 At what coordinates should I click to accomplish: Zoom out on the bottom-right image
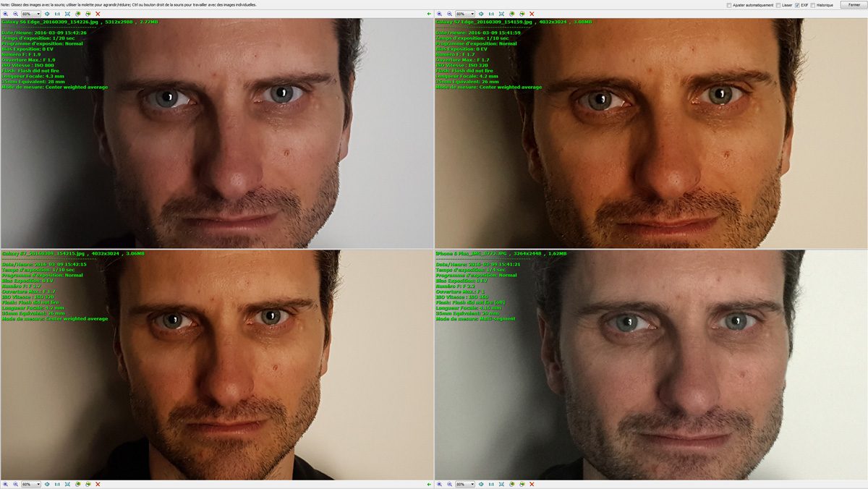point(448,484)
